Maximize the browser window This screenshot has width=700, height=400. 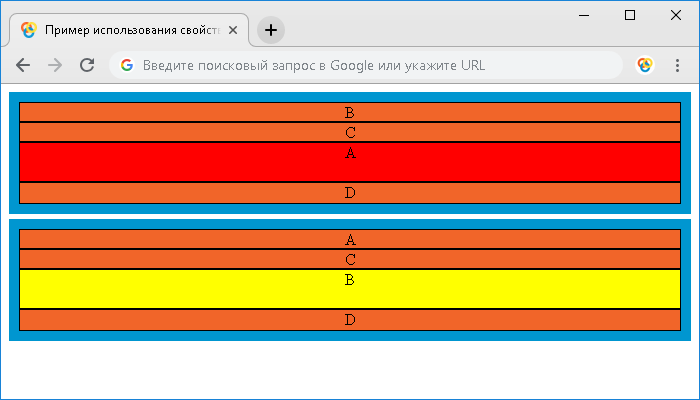(x=630, y=15)
